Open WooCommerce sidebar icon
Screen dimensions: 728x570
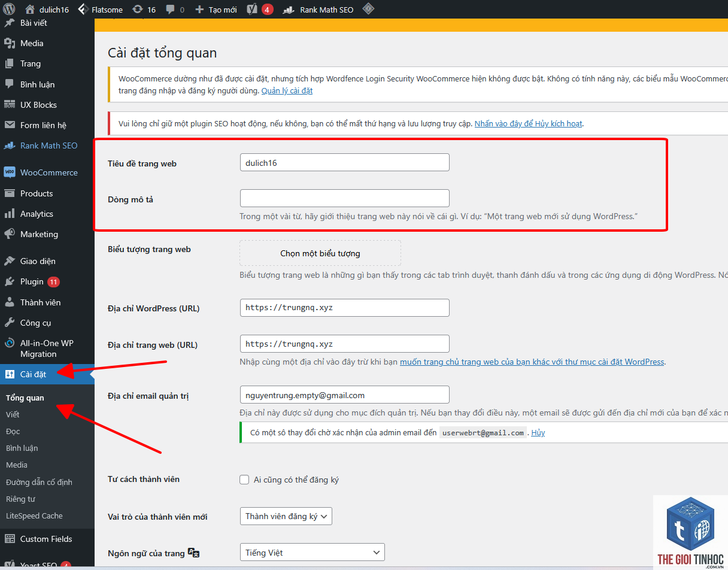point(9,172)
